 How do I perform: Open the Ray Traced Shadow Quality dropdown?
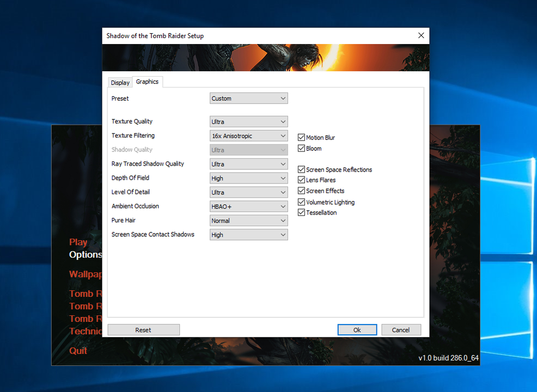pos(249,164)
